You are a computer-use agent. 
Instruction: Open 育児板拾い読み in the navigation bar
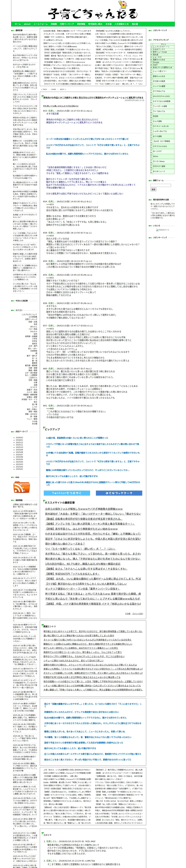pyautogui.click(x=95, y=24)
